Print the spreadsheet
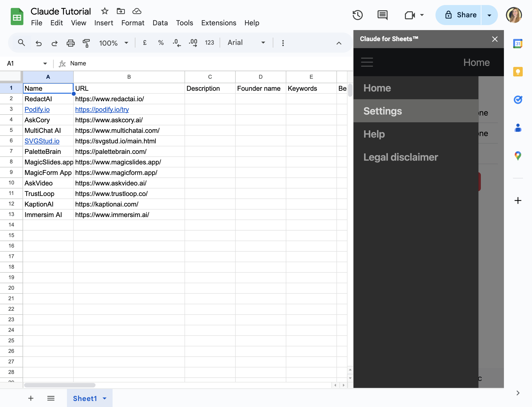 (x=70, y=43)
